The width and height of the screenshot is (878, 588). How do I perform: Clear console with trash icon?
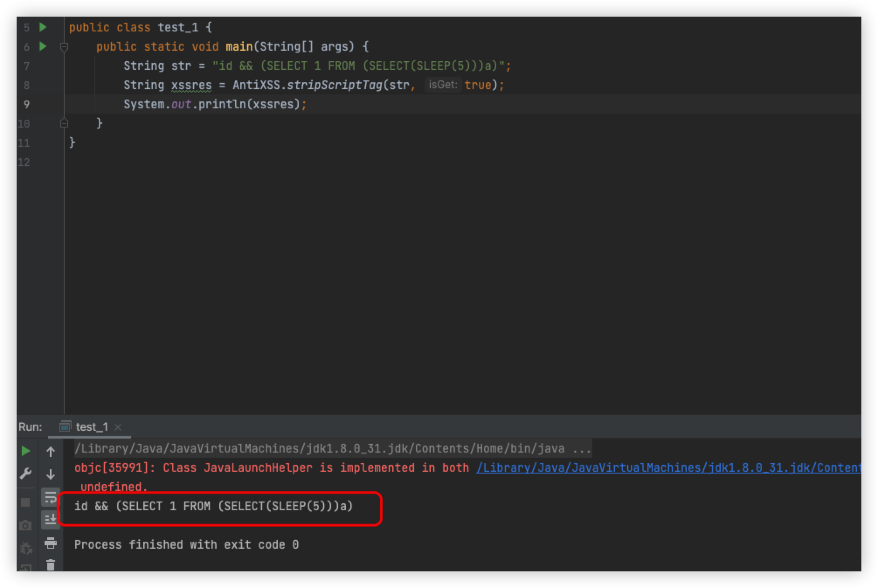point(51,565)
